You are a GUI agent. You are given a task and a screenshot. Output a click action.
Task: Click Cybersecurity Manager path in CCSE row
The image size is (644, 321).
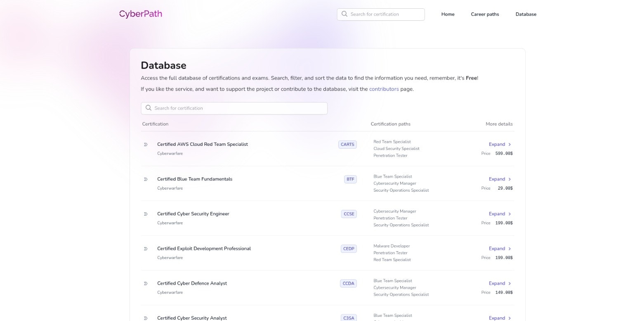pyautogui.click(x=395, y=211)
